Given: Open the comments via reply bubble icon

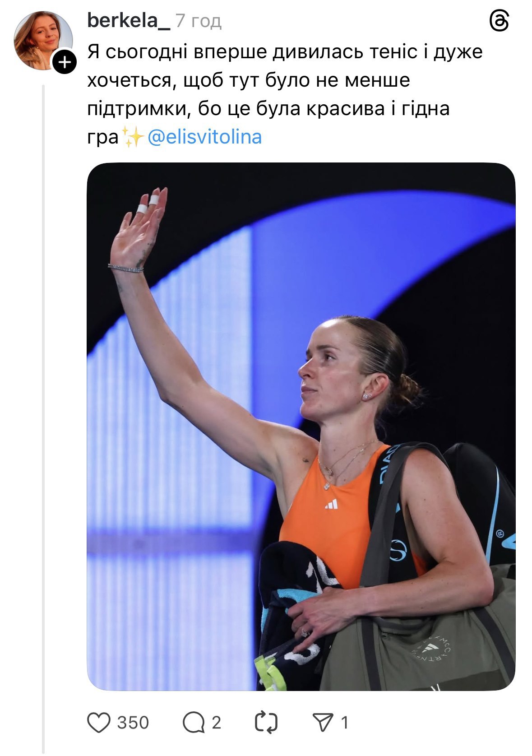Looking at the screenshot, I should coord(194,722).
